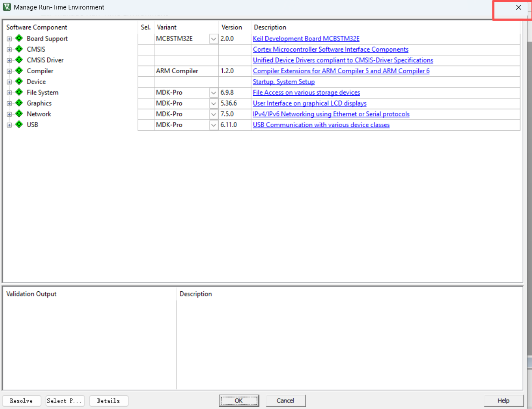Open the USB variant dropdown

[x=214, y=125]
